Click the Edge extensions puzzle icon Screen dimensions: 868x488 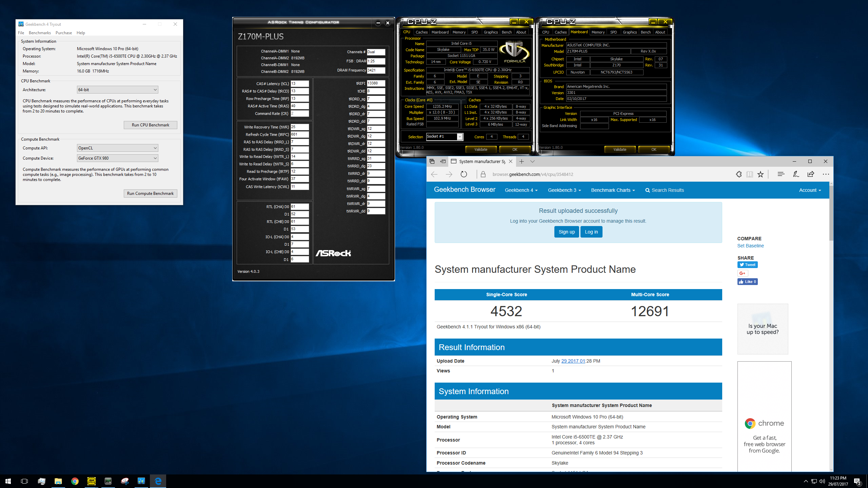[739, 174]
